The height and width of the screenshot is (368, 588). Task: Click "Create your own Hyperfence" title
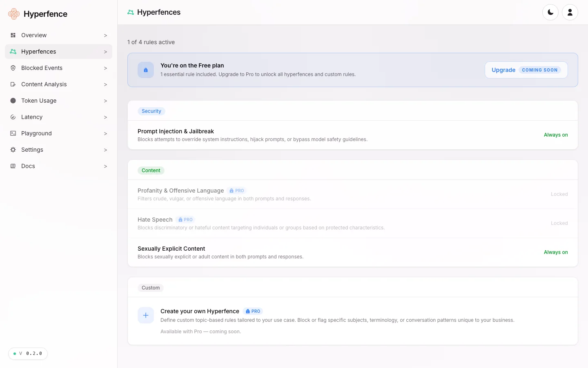[200, 311]
